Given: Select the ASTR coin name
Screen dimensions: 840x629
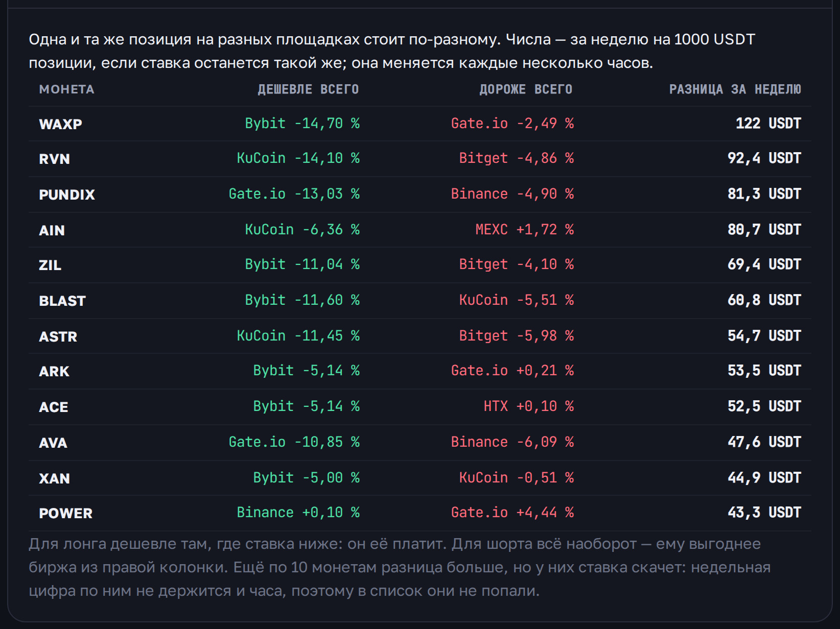Looking at the screenshot, I should [58, 336].
